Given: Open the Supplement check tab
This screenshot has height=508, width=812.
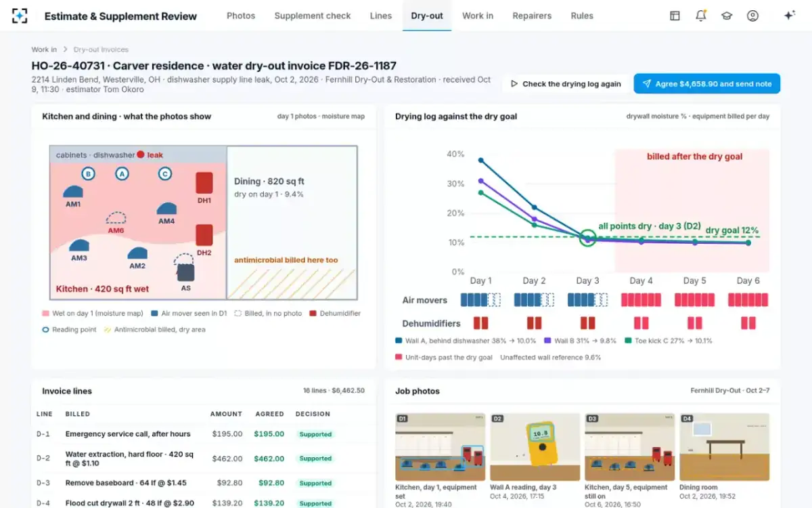Looking at the screenshot, I should tap(313, 16).
